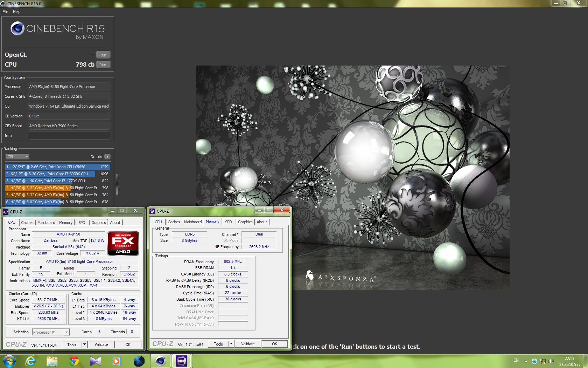Open the dark blue sphere taskbar icon
Viewport: 588px width, 368px height.
pos(139,361)
